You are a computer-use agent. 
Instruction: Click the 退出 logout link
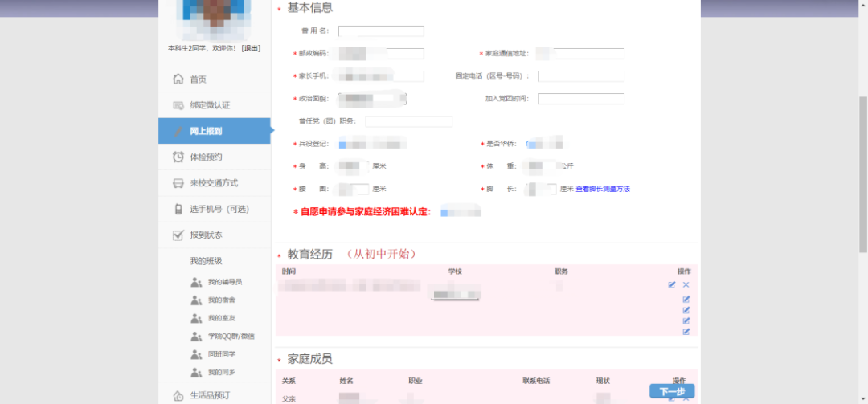pos(251,48)
